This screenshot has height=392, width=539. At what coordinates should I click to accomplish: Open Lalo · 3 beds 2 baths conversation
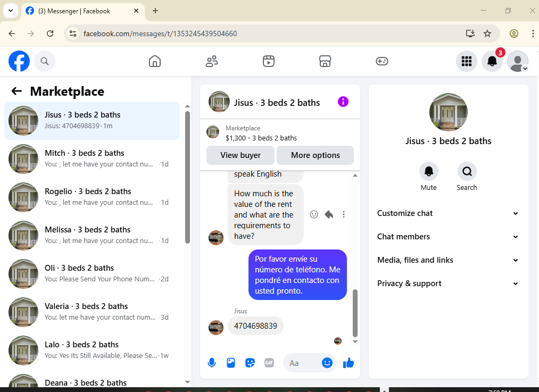pyautogui.click(x=92, y=351)
